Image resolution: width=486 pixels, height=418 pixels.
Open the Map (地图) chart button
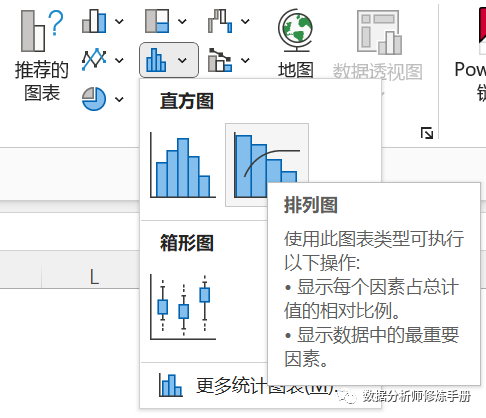pyautogui.click(x=296, y=43)
